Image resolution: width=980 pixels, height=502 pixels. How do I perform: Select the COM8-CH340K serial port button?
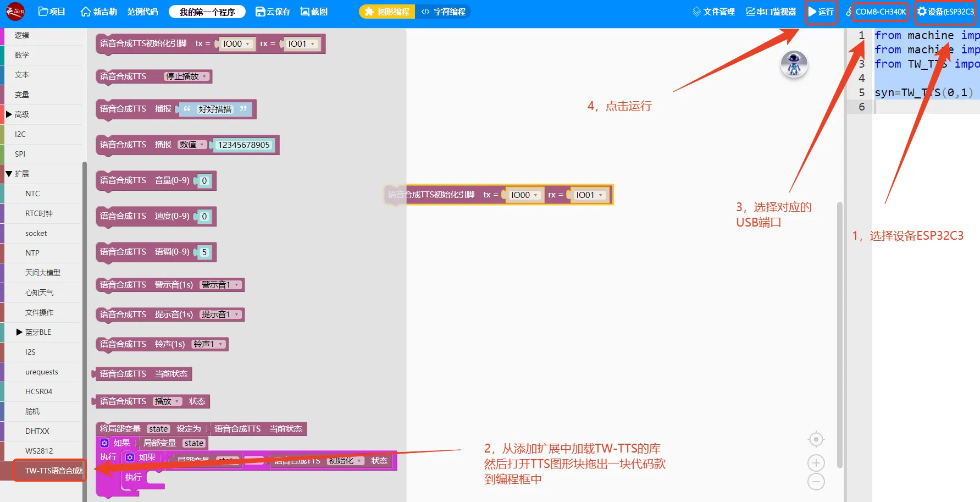coord(879,12)
